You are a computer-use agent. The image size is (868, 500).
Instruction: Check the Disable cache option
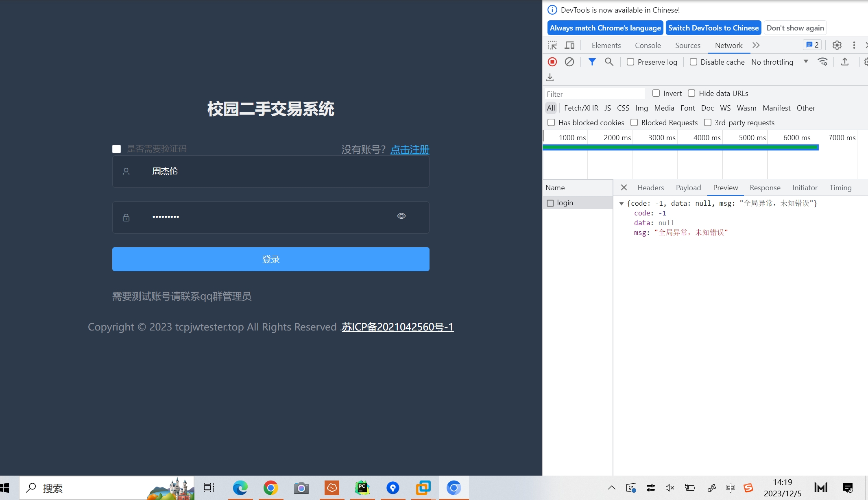pos(694,62)
